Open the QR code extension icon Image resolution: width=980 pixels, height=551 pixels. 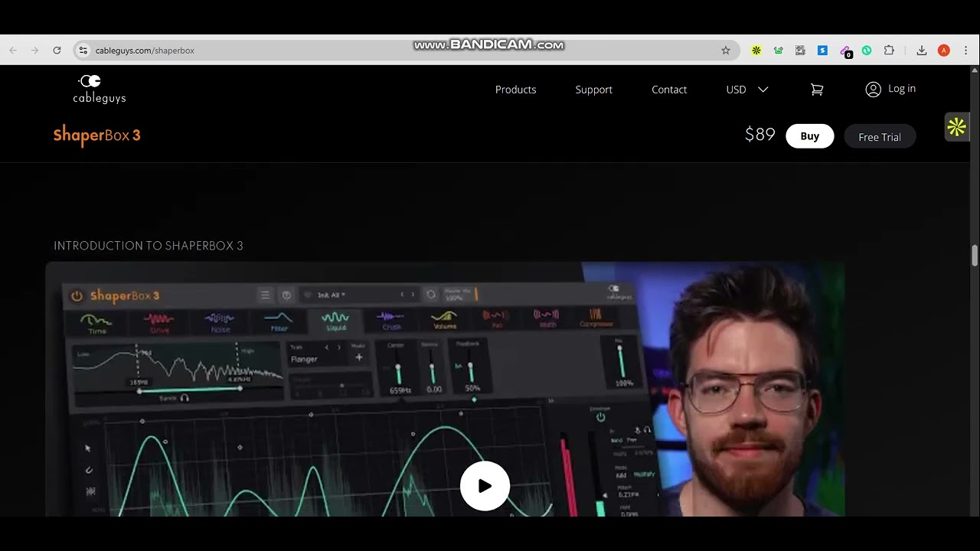(x=800, y=51)
